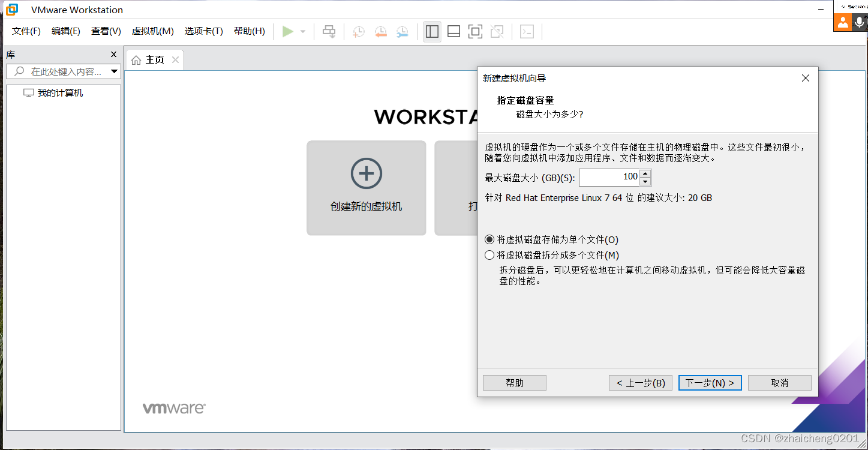Open the 虚拟机(M) menu
This screenshot has width=868, height=450.
coord(152,31)
